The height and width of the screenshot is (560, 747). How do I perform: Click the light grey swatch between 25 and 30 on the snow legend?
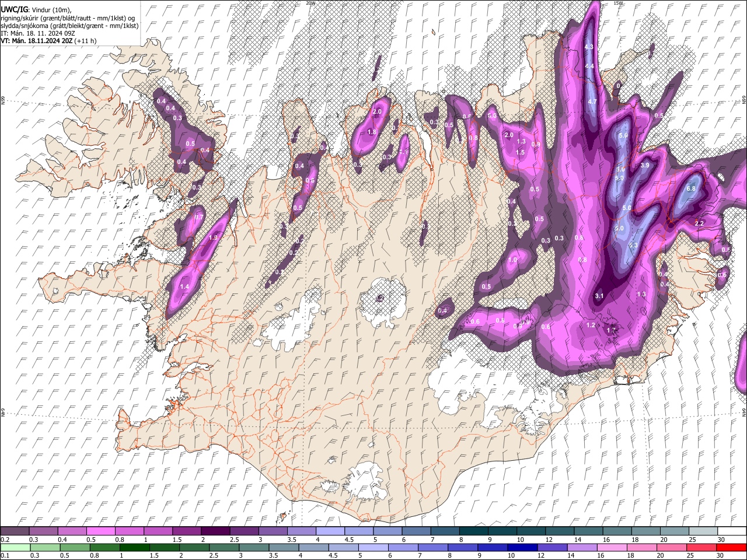tap(703, 531)
